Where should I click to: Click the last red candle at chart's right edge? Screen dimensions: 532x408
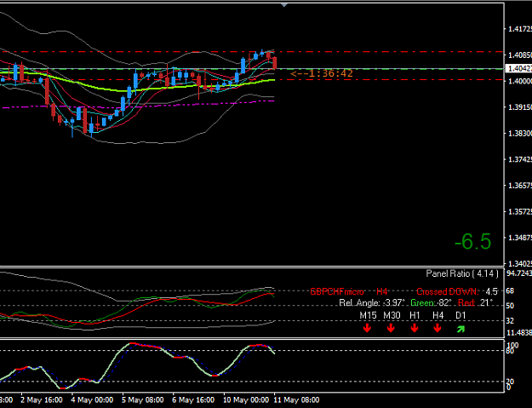point(274,63)
